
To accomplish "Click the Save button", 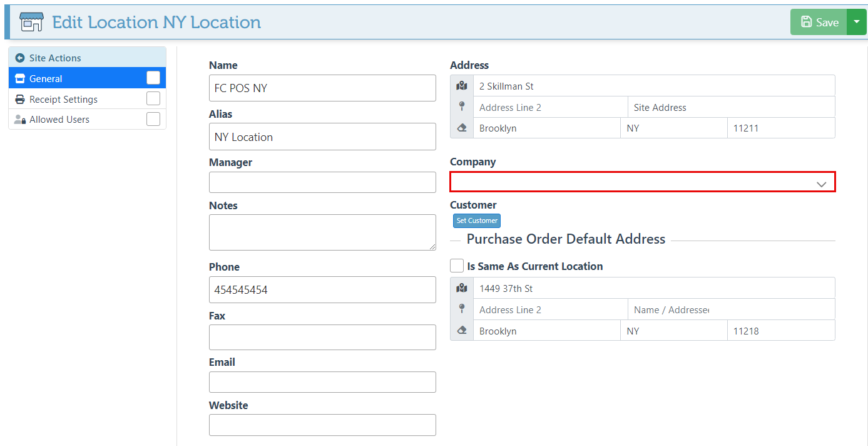I will (819, 22).
